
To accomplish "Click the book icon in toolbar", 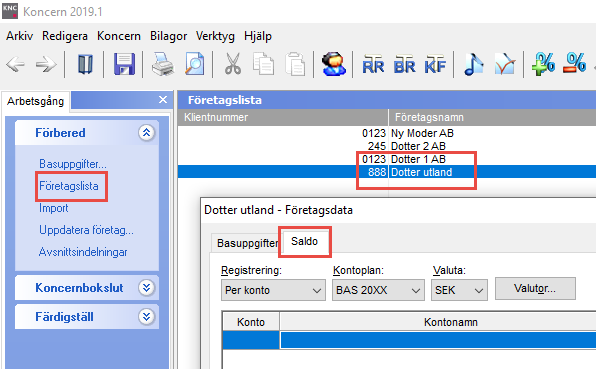I will [x=85, y=64].
